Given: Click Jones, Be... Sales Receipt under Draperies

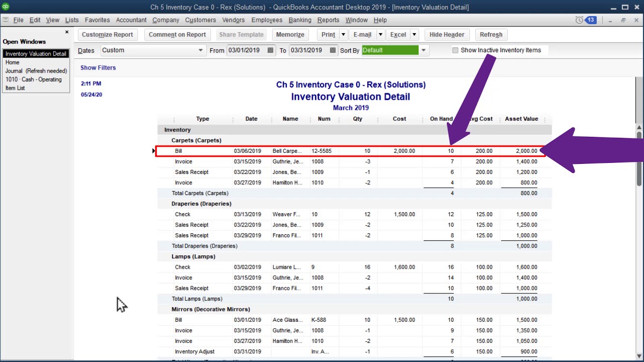Looking at the screenshot, I should click(354, 225).
